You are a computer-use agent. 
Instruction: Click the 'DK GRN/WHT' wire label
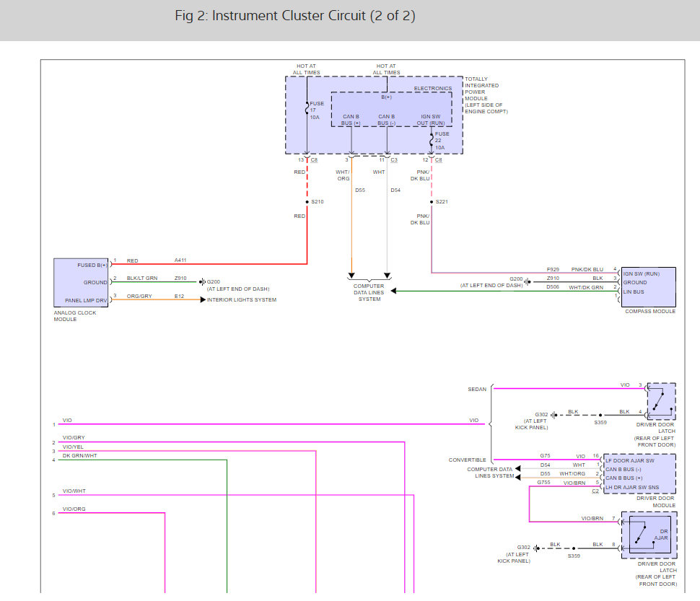point(79,455)
